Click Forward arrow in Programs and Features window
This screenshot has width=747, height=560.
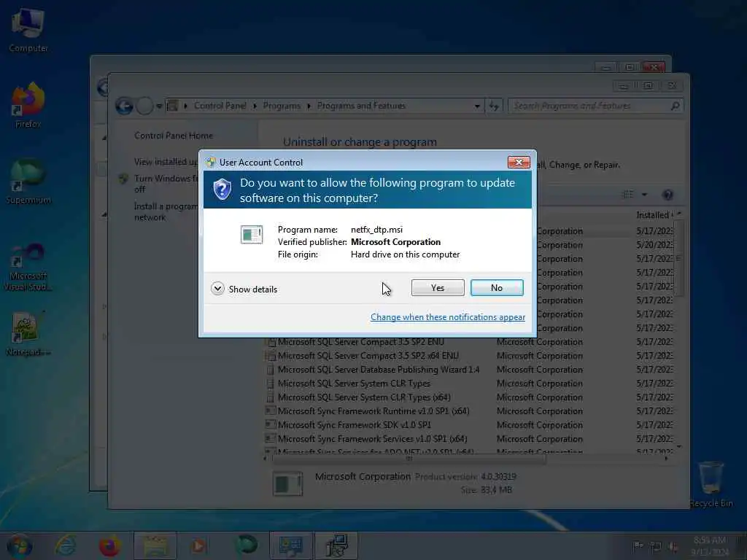tap(144, 106)
